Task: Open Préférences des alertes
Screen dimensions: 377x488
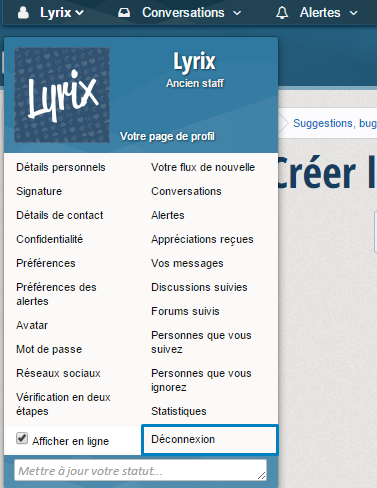Action: click(x=56, y=294)
